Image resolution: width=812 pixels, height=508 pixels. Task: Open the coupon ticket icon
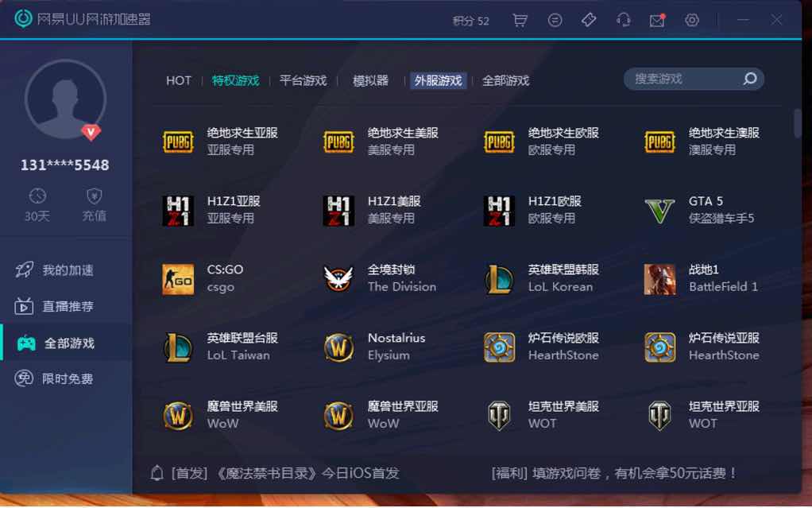pos(589,20)
